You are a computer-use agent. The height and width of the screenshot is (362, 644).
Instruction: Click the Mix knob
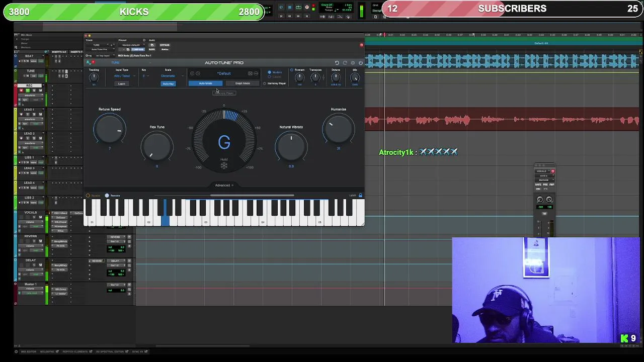coord(355,77)
